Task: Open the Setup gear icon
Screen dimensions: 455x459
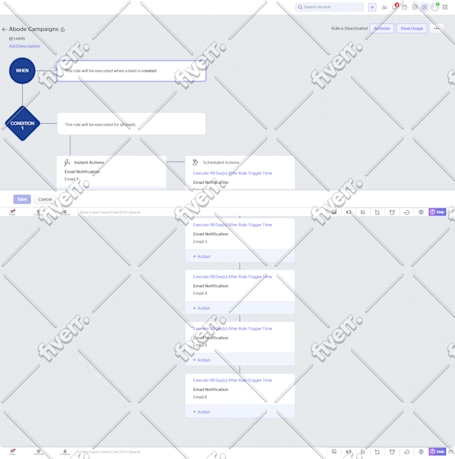Action: [x=424, y=7]
